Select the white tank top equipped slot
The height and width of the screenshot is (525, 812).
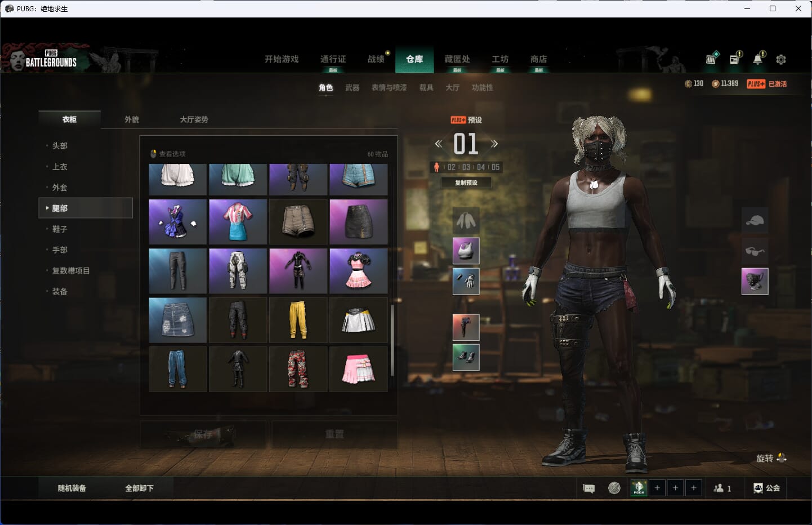point(466,251)
